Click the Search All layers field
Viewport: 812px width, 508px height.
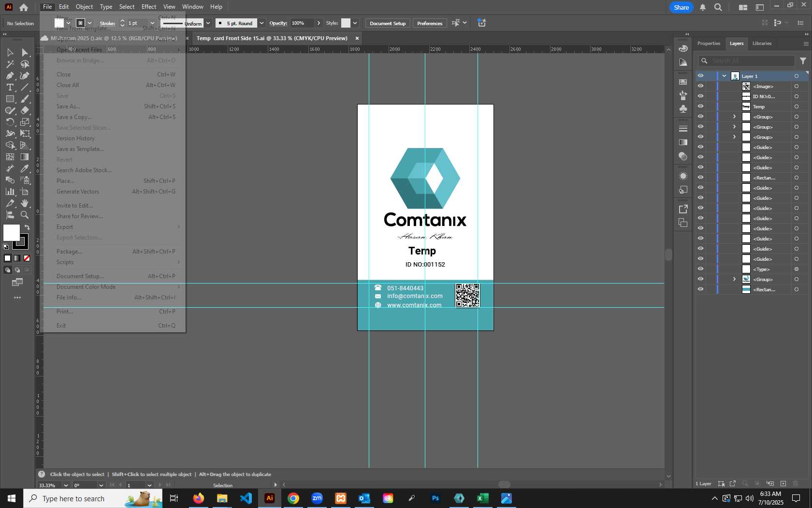(x=747, y=61)
